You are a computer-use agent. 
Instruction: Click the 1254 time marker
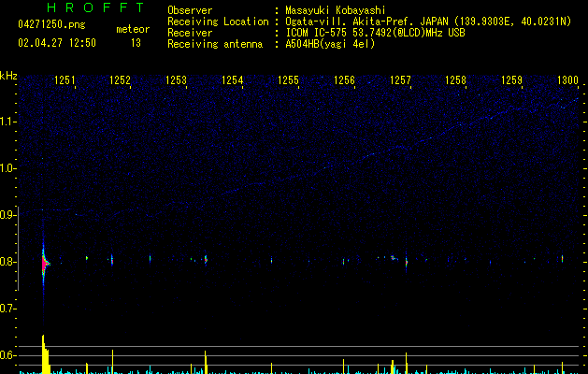(233, 79)
